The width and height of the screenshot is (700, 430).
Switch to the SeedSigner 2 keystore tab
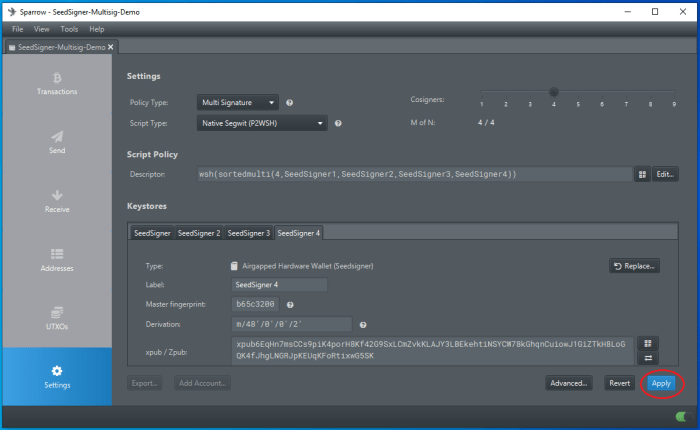pyautogui.click(x=198, y=233)
